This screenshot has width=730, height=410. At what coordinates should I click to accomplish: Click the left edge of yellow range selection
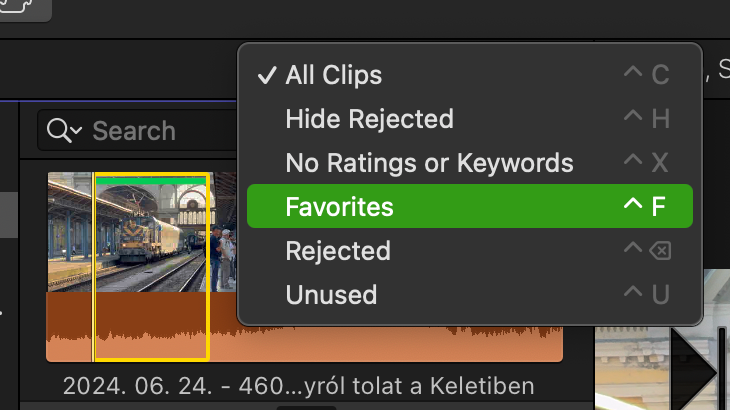95,267
